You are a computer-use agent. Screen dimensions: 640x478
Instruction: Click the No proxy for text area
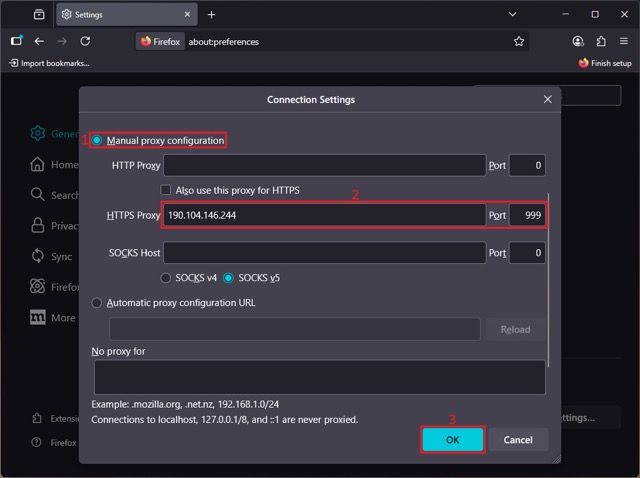(319, 377)
